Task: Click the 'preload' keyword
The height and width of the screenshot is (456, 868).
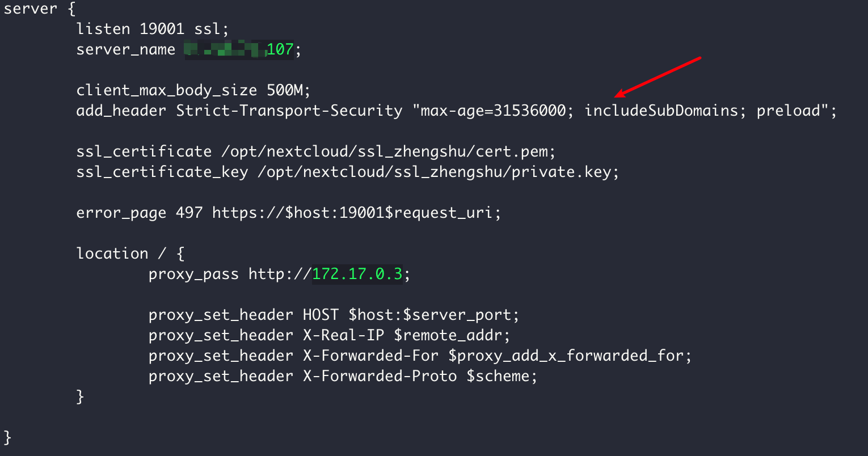Action: point(789,111)
